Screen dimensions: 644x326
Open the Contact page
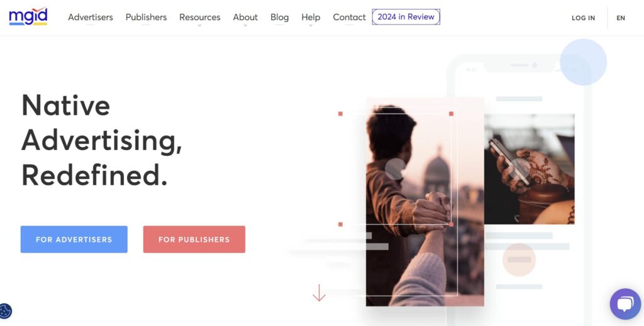pyautogui.click(x=349, y=17)
